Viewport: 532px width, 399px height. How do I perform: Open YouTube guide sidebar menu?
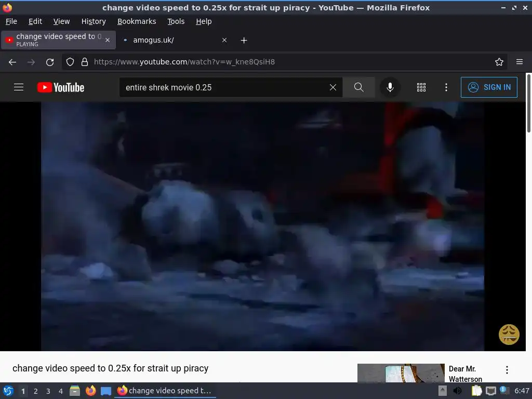coord(19,87)
